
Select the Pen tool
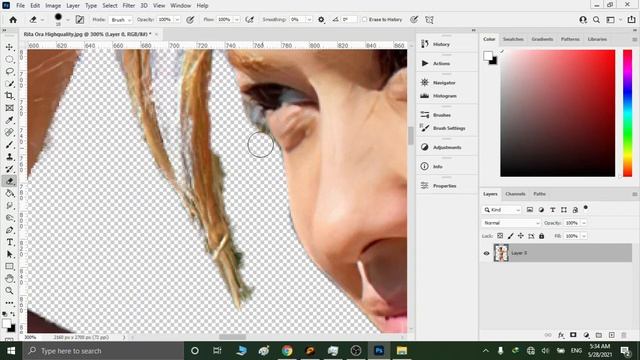[x=9, y=230]
